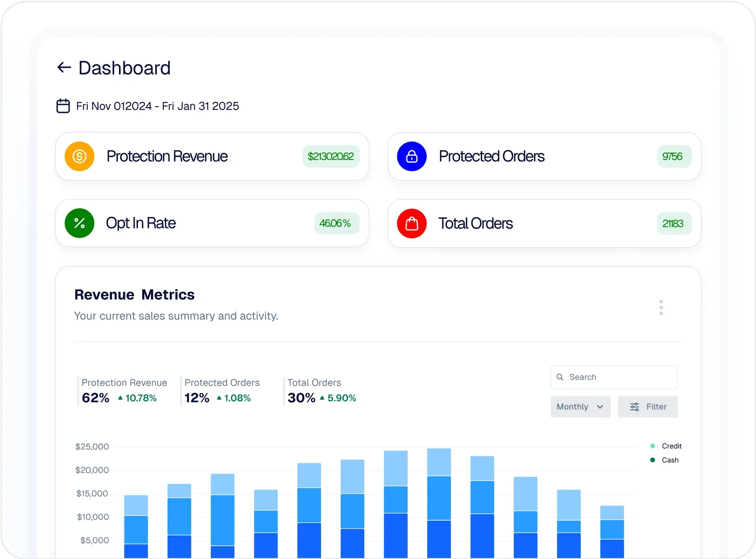Open the Protection Revenue card title

click(x=167, y=156)
